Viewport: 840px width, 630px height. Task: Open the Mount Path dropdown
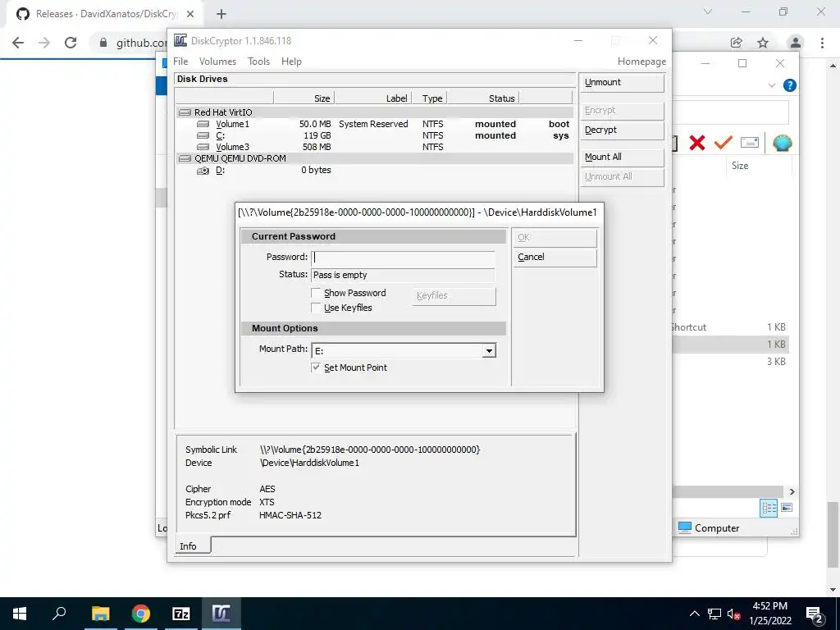coord(489,351)
